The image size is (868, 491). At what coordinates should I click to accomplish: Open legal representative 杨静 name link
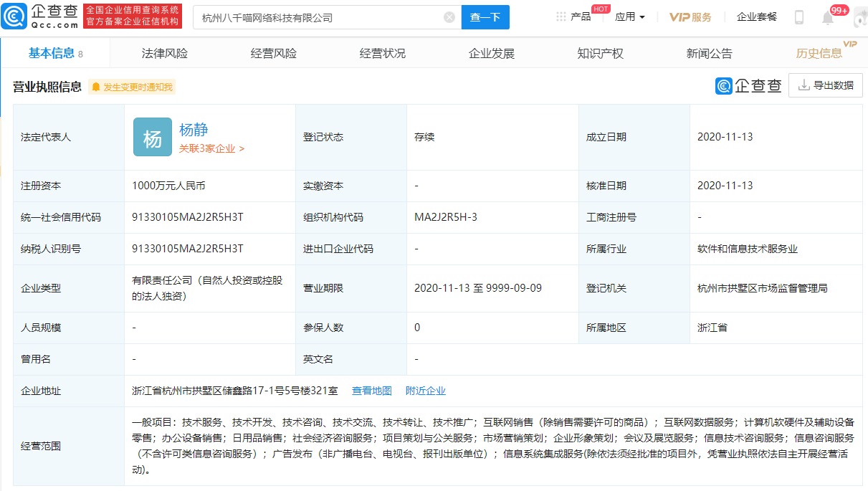pos(194,130)
